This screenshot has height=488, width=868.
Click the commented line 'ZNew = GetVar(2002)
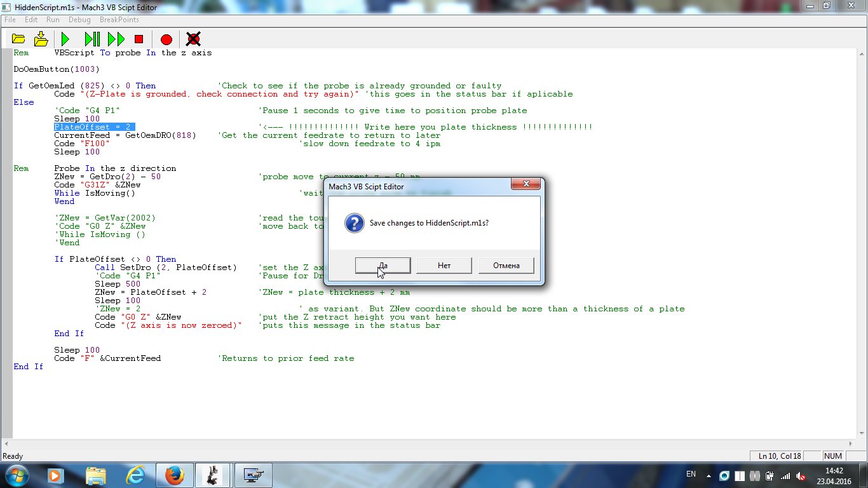coord(105,218)
